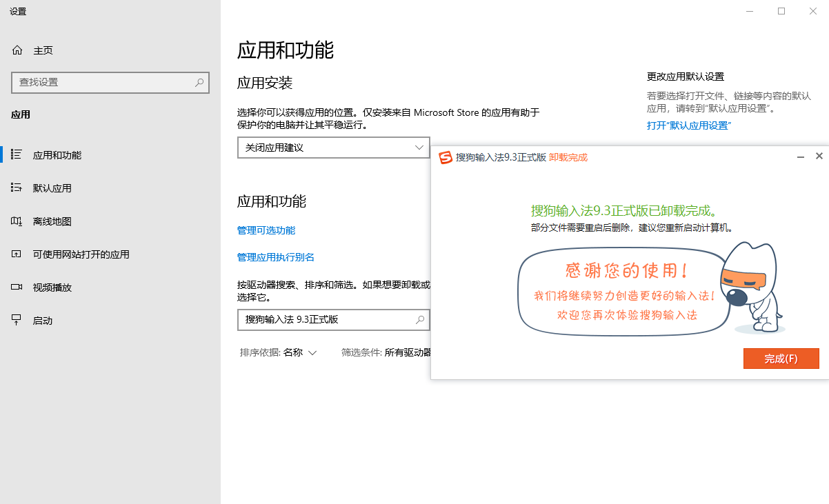829x504 pixels.
Task: Click the search magnifier in 查找设置 box
Action: [x=199, y=82]
